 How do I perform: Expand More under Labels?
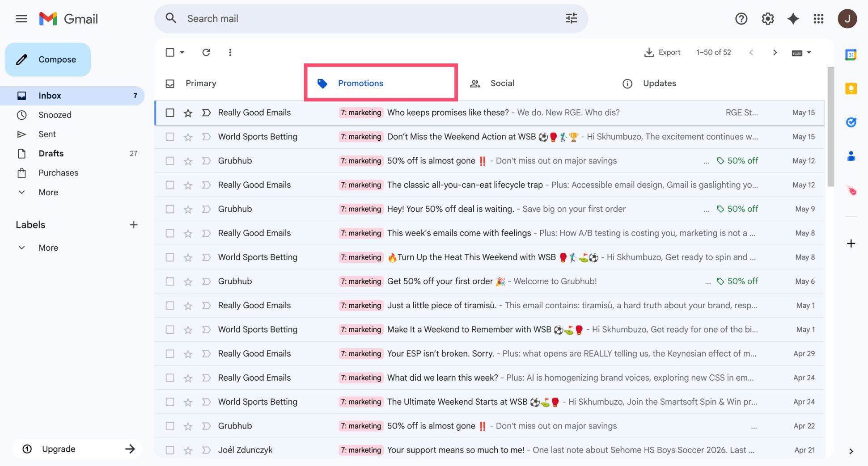click(x=48, y=248)
